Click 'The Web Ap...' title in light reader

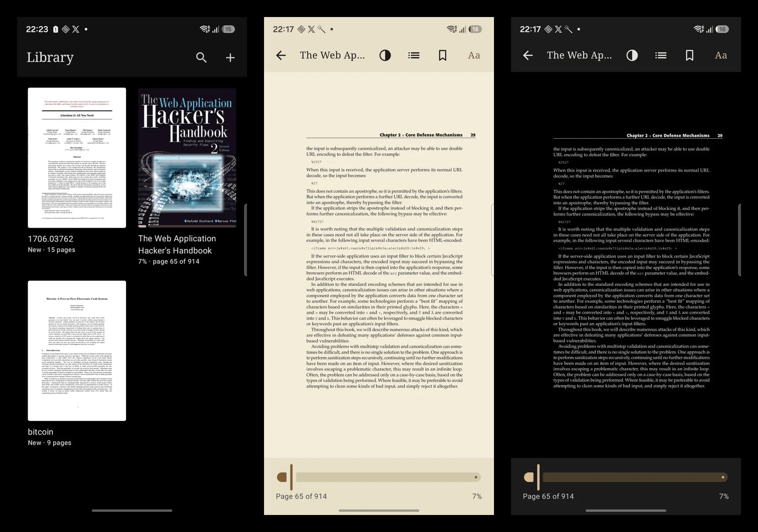point(332,55)
